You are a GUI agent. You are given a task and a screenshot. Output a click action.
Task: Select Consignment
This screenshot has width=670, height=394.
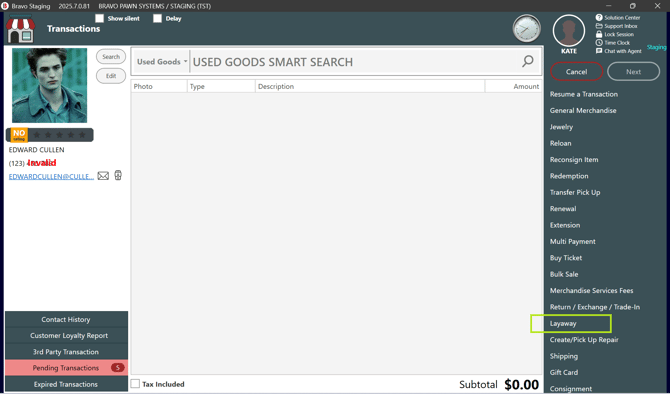(571, 389)
